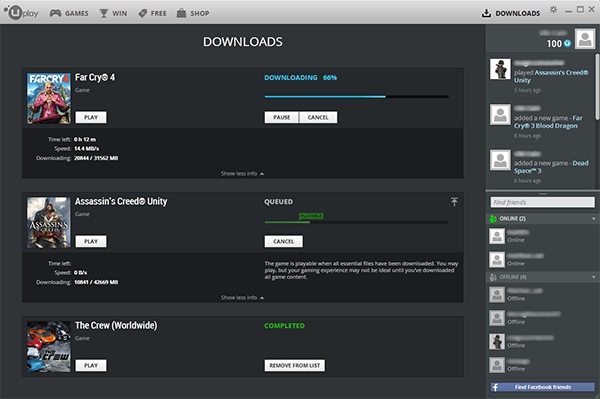Click the activity feed scrollbar

[x=597, y=87]
